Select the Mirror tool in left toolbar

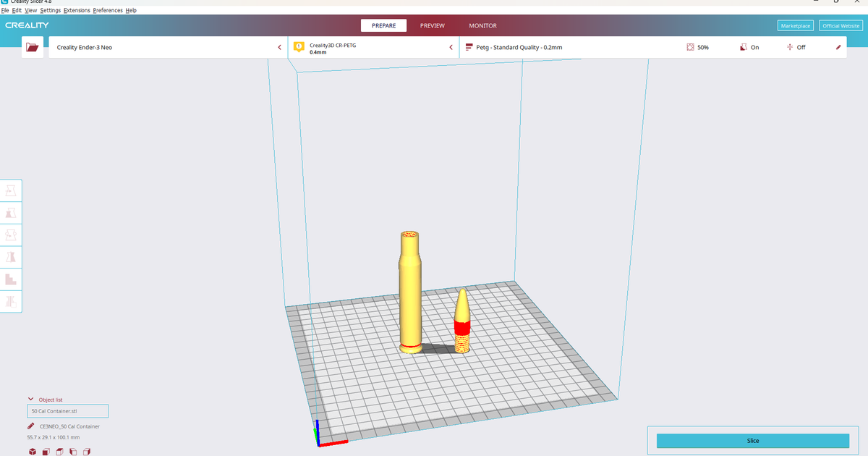click(x=11, y=257)
